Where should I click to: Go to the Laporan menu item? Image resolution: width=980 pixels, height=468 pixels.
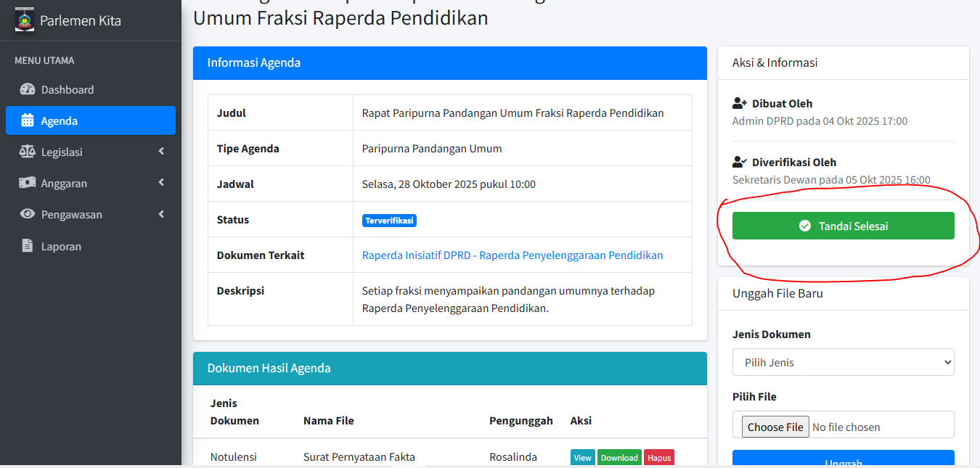click(61, 247)
